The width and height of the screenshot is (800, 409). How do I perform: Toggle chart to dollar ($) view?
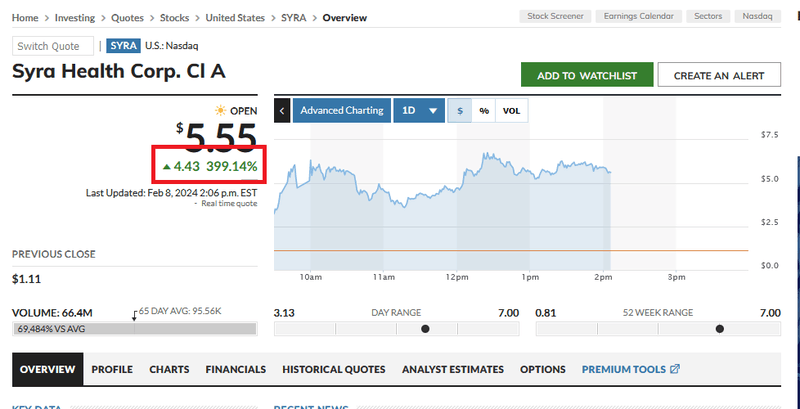point(460,111)
